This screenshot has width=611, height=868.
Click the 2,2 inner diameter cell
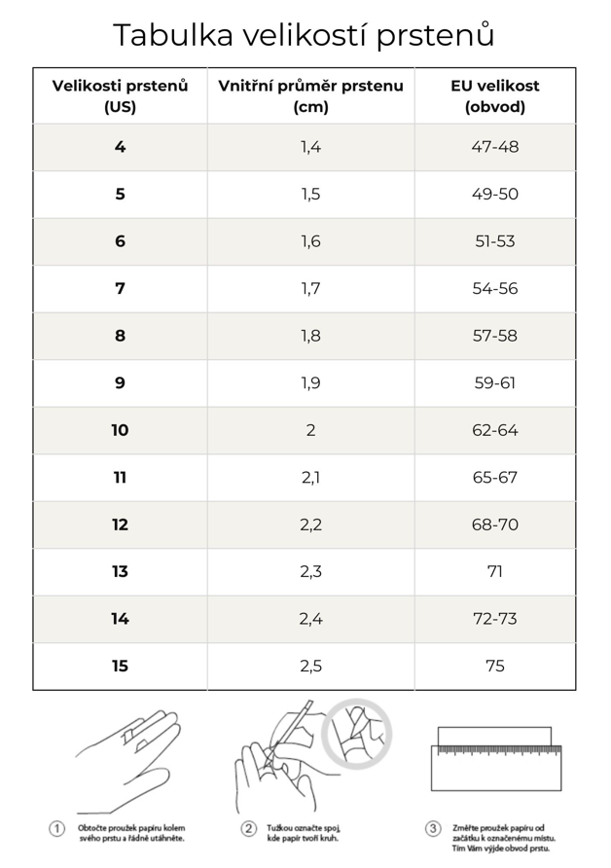(310, 524)
